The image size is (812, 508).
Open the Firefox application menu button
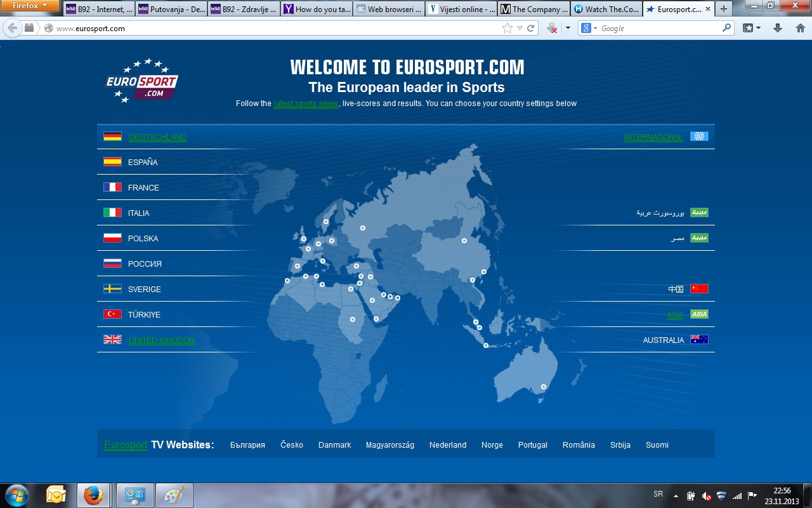pyautogui.click(x=30, y=6)
